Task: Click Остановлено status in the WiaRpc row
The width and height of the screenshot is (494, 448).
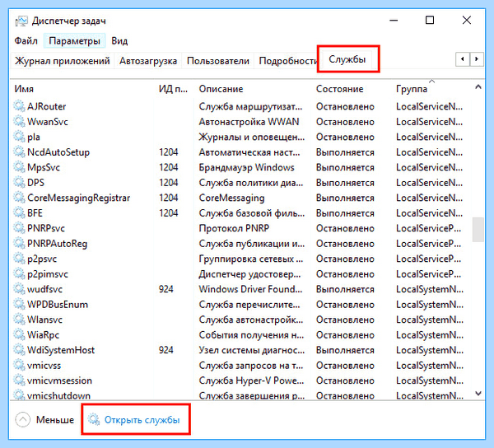Action: coord(345,335)
